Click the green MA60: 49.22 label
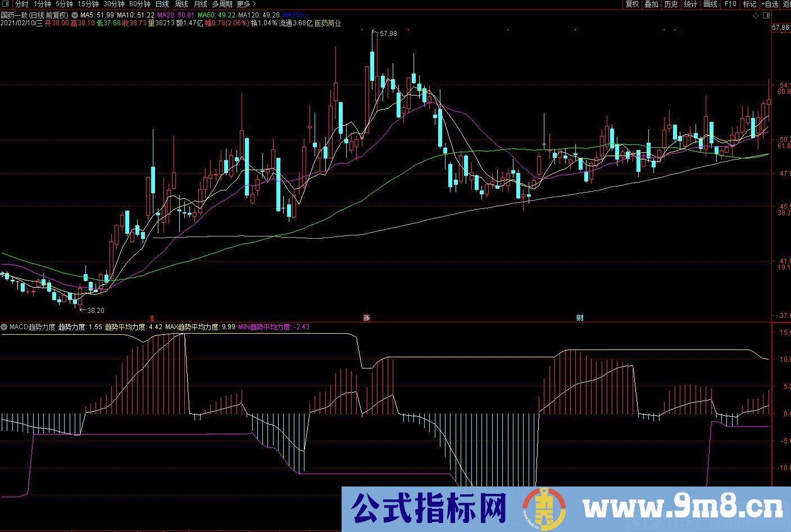This screenshot has height=532, width=791. coord(216,15)
